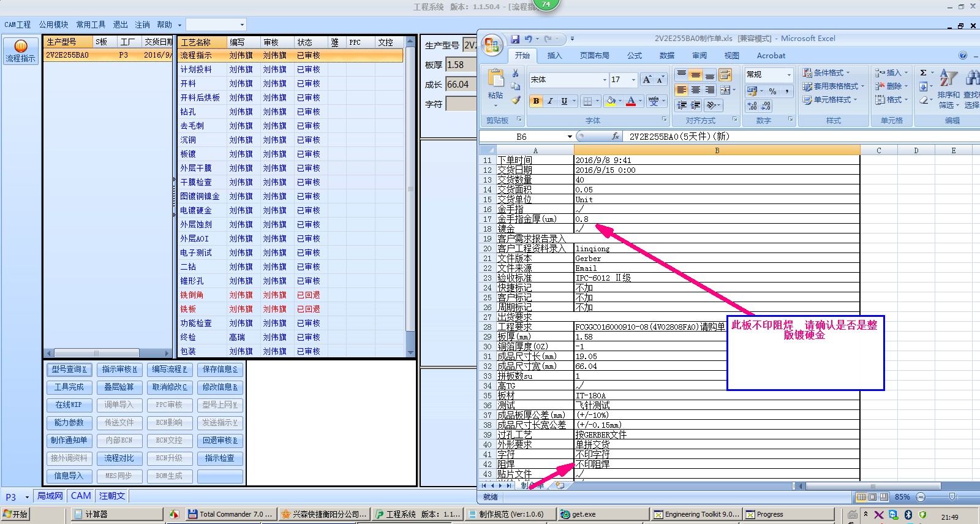This screenshot has height=524, width=980.
Task: Select the Format Painter brush icon
Action: [515, 100]
